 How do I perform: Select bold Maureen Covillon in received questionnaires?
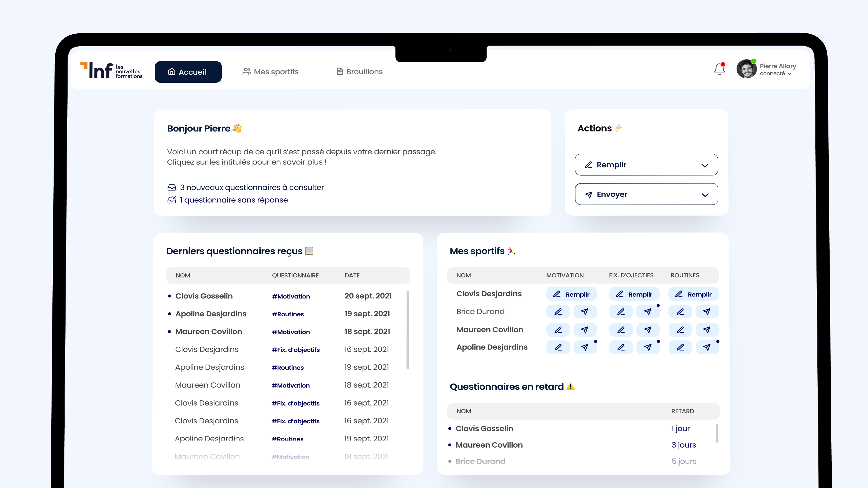coord(209,332)
